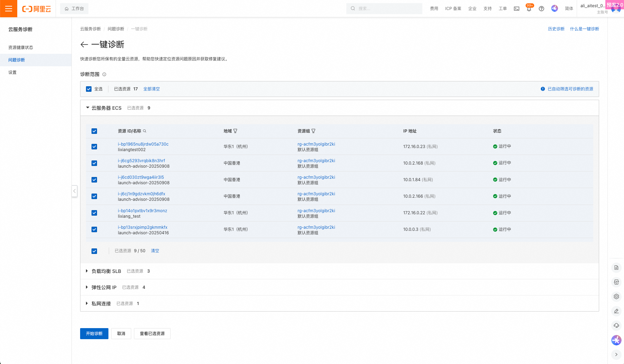Open the API debug icon in right toolbar
This screenshot has height=364, width=624.
[x=616, y=282]
